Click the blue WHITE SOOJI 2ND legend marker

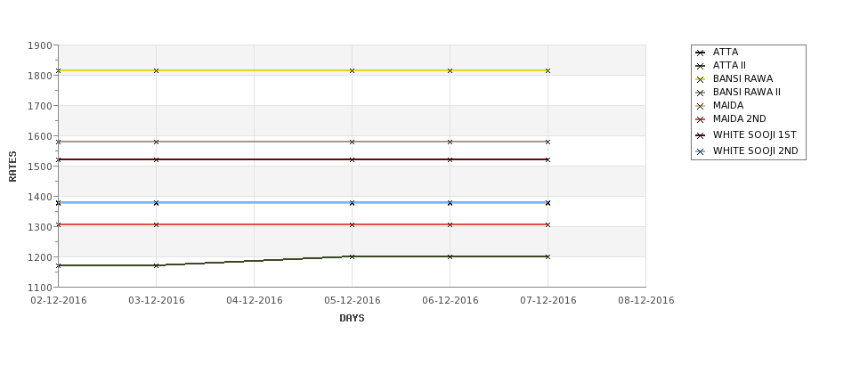tap(701, 151)
